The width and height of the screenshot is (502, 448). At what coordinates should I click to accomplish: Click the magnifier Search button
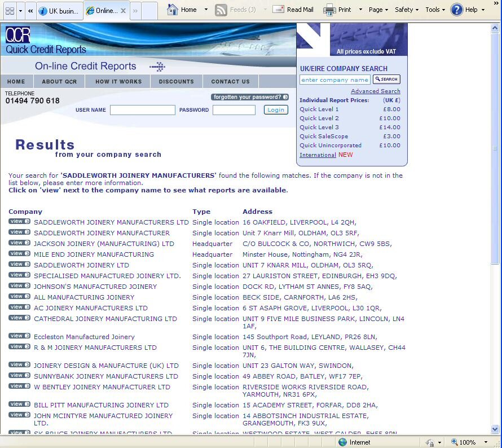coord(386,80)
